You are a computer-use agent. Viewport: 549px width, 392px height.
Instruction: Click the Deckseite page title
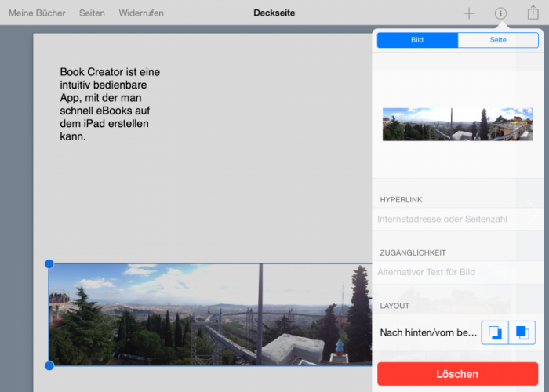(x=274, y=13)
